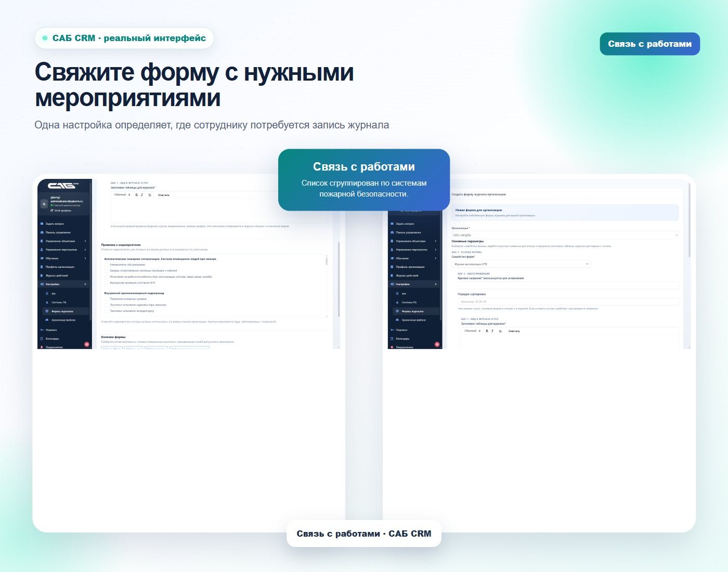Click Bold icon in right screenshot editor
The width and height of the screenshot is (728, 572).
[487, 331]
